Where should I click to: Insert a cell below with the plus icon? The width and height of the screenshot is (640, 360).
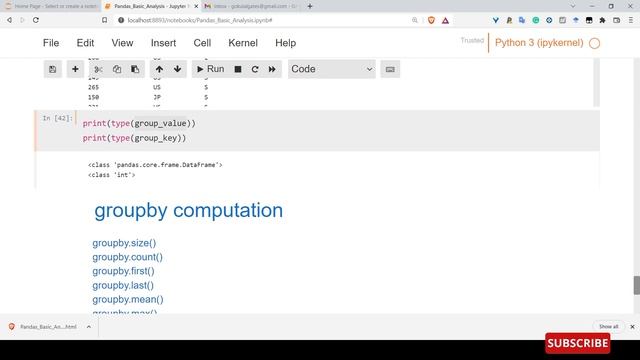click(x=75, y=69)
